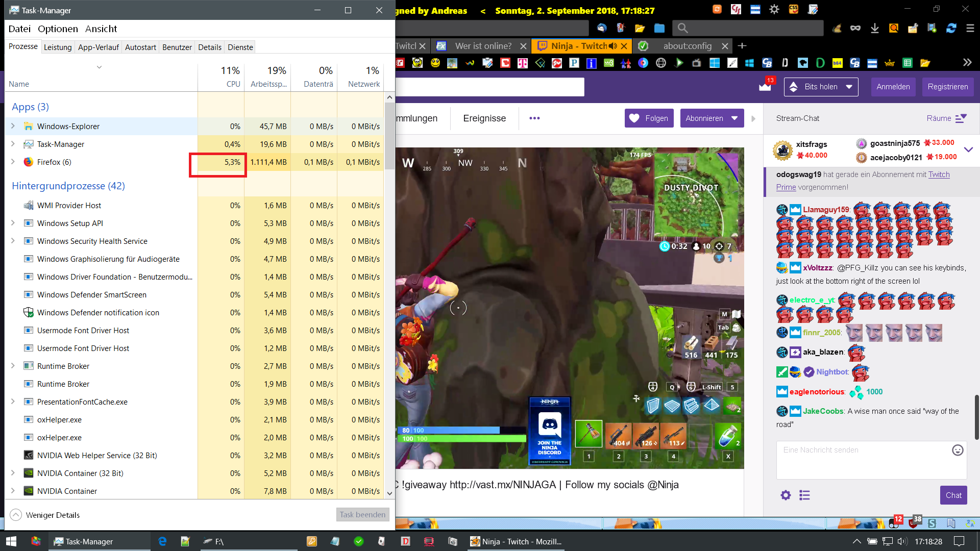Open Firefox hamburger menu
The image size is (980, 551).
tap(970, 29)
